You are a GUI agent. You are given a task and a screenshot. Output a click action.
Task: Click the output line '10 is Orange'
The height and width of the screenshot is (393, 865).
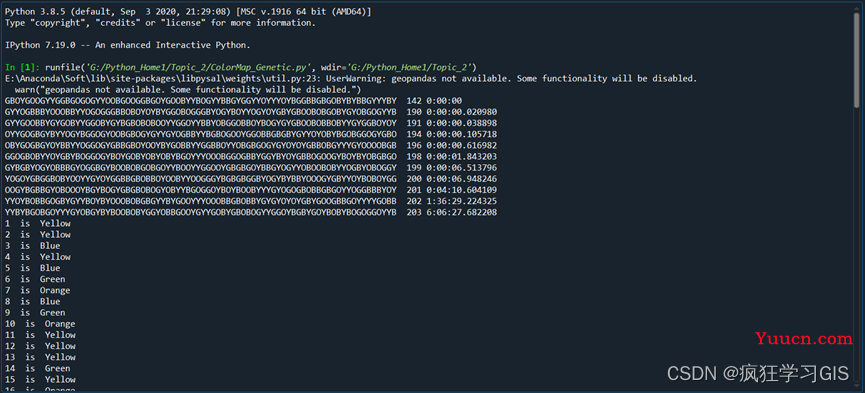pos(40,324)
